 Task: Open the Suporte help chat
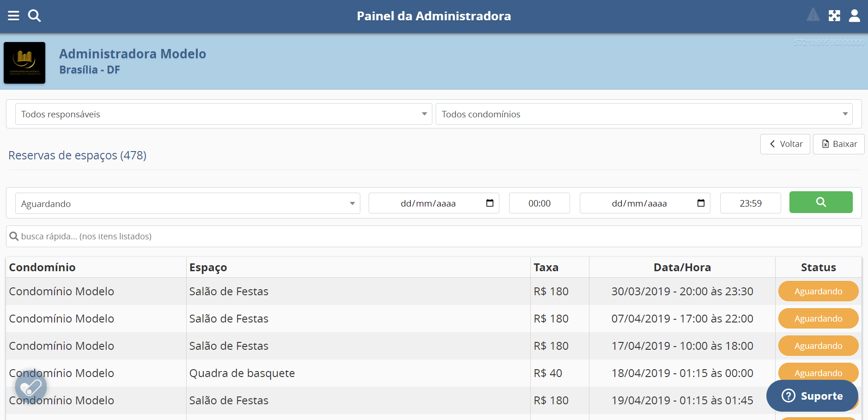click(812, 396)
